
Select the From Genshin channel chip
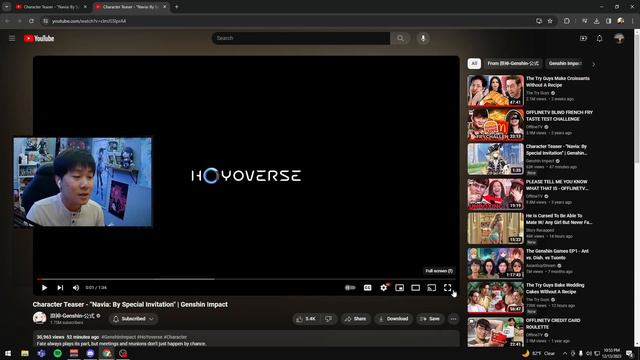[x=513, y=63]
